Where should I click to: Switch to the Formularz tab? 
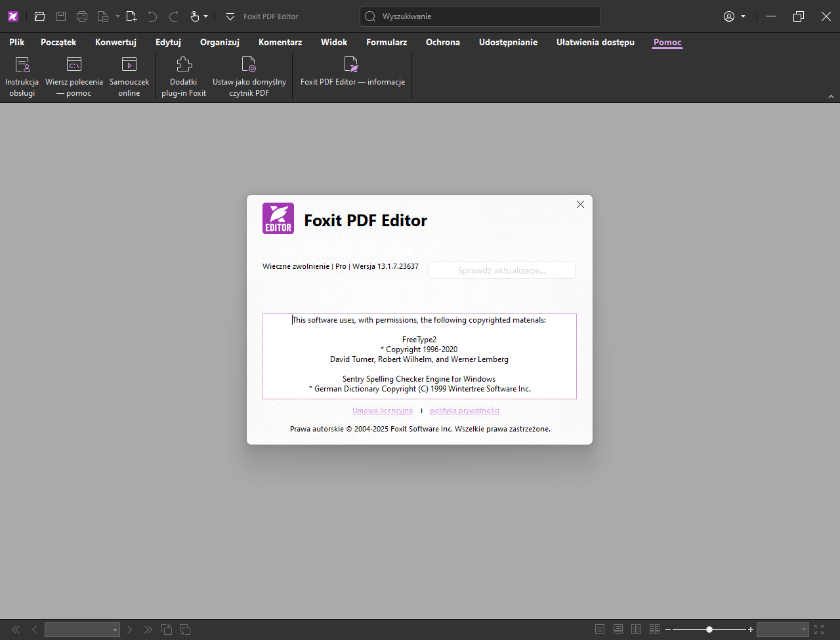pos(387,42)
